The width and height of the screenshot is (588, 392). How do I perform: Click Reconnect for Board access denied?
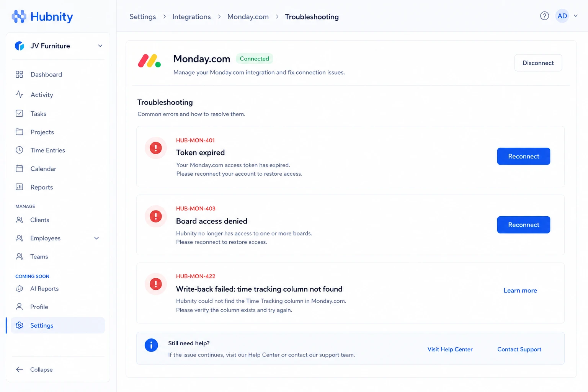click(524, 225)
